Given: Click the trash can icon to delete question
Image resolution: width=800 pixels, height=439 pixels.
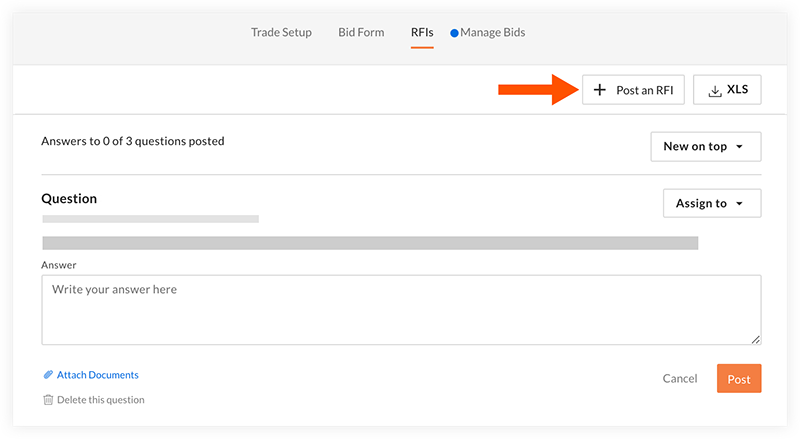Looking at the screenshot, I should click(x=48, y=400).
